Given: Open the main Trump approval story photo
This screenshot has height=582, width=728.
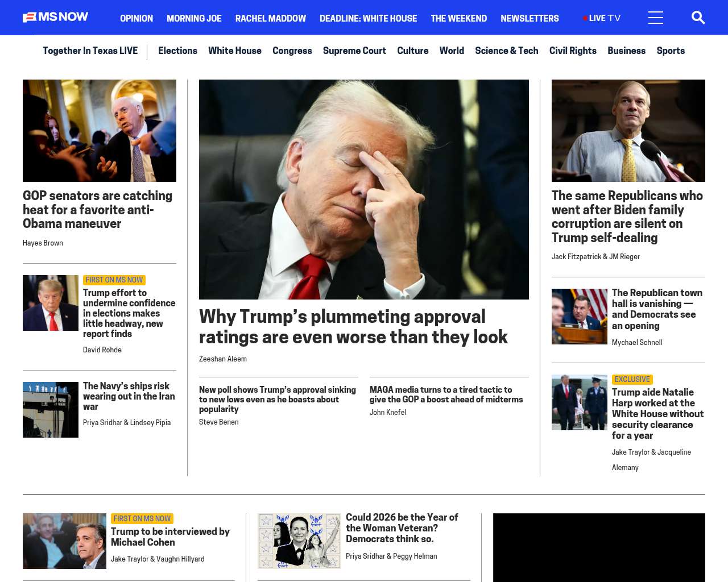Looking at the screenshot, I should coord(364,189).
